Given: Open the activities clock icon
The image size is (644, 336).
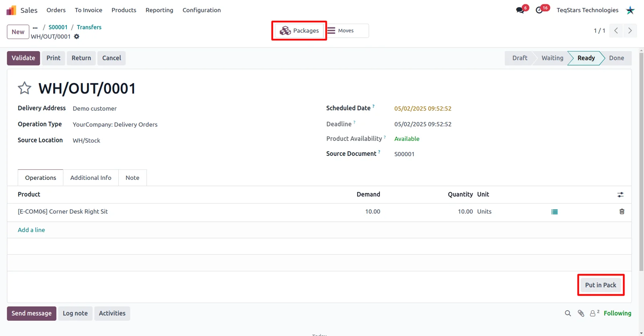Looking at the screenshot, I should (x=539, y=10).
